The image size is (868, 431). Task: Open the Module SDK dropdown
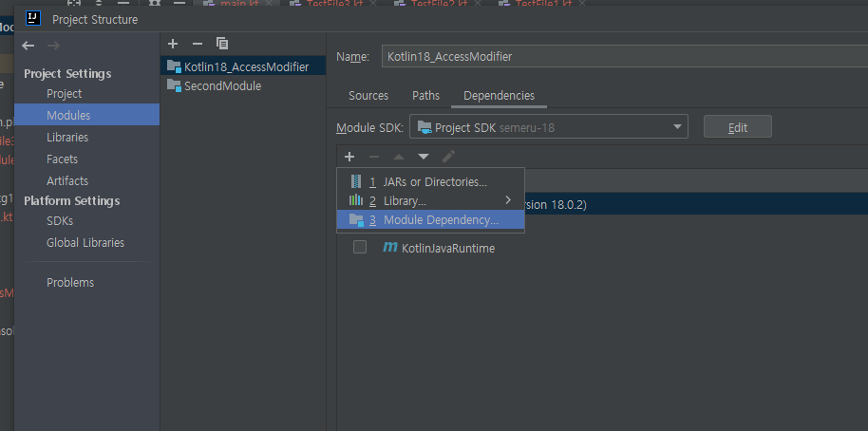549,126
